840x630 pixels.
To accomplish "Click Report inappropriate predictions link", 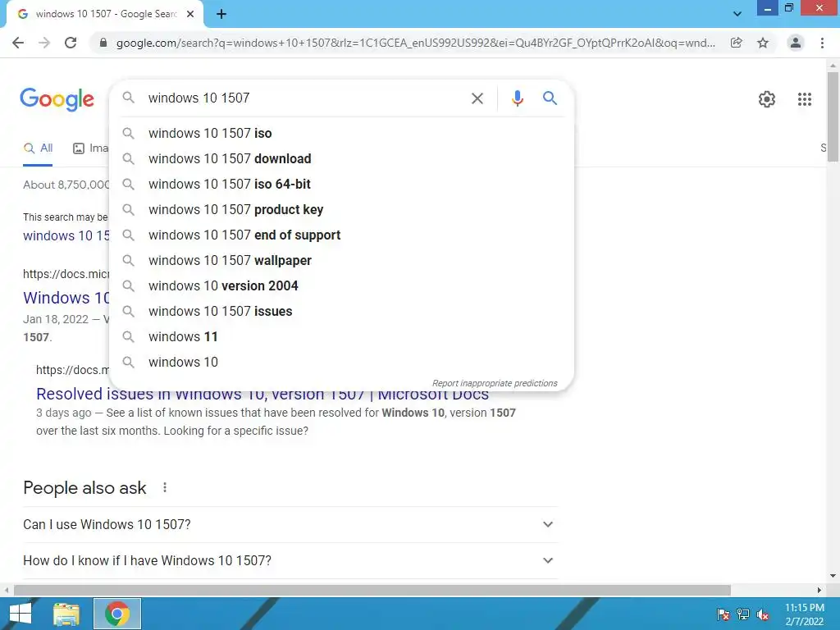I will tap(495, 383).
